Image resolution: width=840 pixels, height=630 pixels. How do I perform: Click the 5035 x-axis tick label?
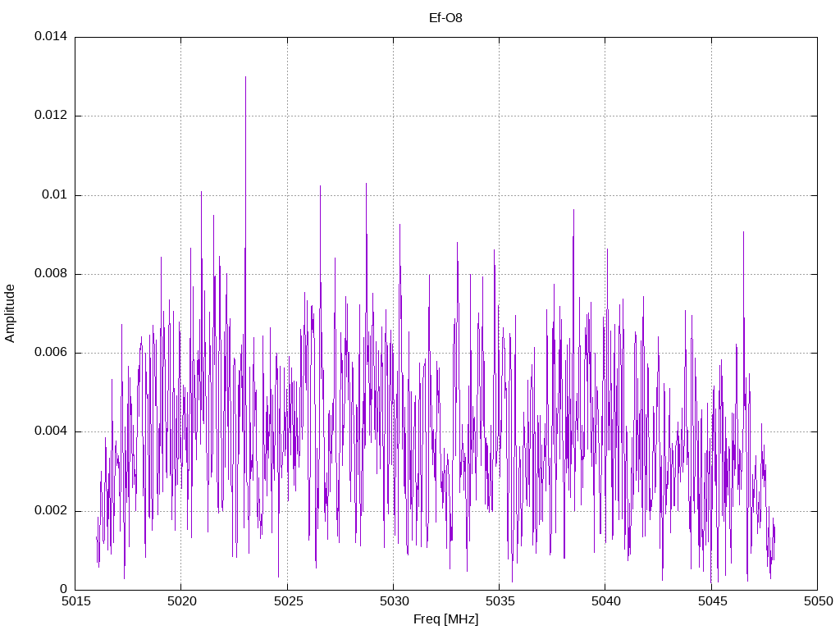500,601
